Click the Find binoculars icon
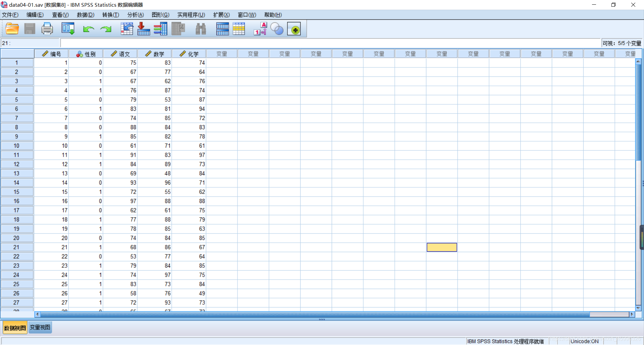 tap(201, 29)
